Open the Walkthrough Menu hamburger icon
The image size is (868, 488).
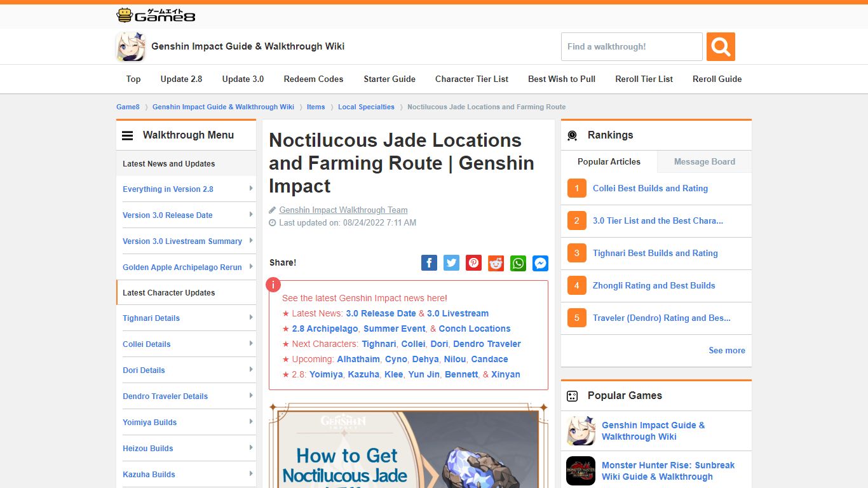click(128, 135)
